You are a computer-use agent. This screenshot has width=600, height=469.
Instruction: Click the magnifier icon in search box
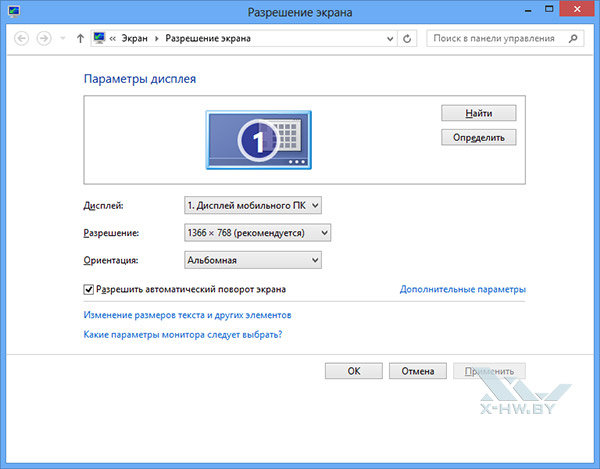click(x=572, y=39)
